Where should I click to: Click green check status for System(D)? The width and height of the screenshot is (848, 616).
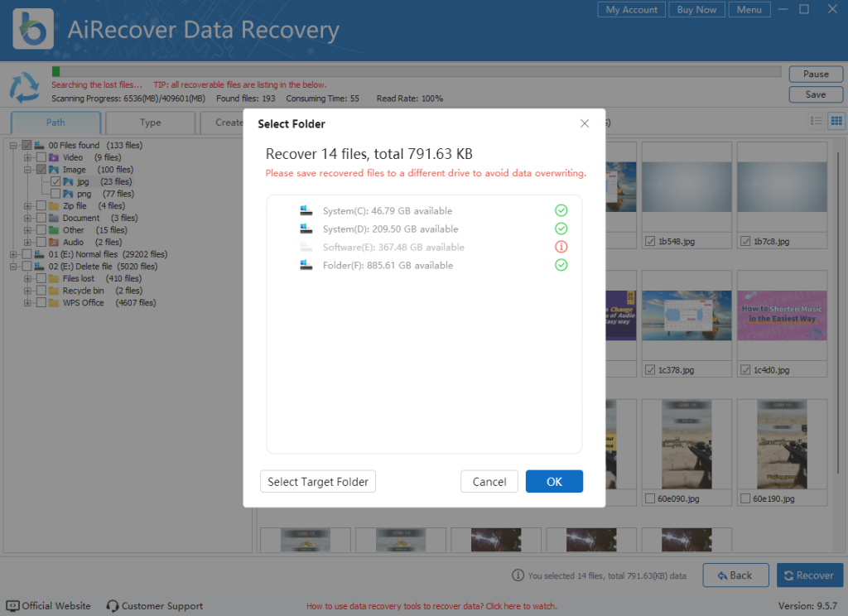(561, 229)
